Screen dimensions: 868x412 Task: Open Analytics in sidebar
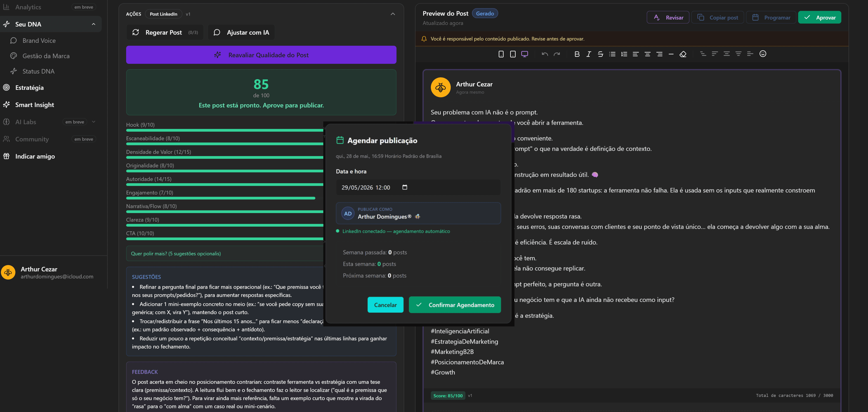pyautogui.click(x=28, y=7)
